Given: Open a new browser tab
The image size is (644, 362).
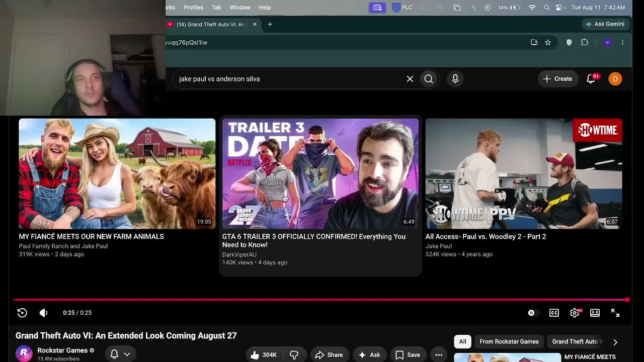Looking at the screenshot, I should click(x=270, y=24).
